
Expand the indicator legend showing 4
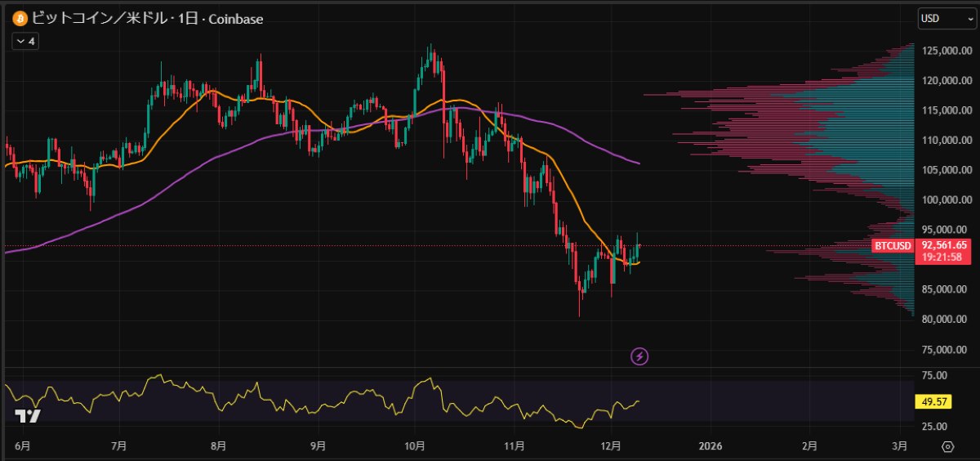pos(25,41)
